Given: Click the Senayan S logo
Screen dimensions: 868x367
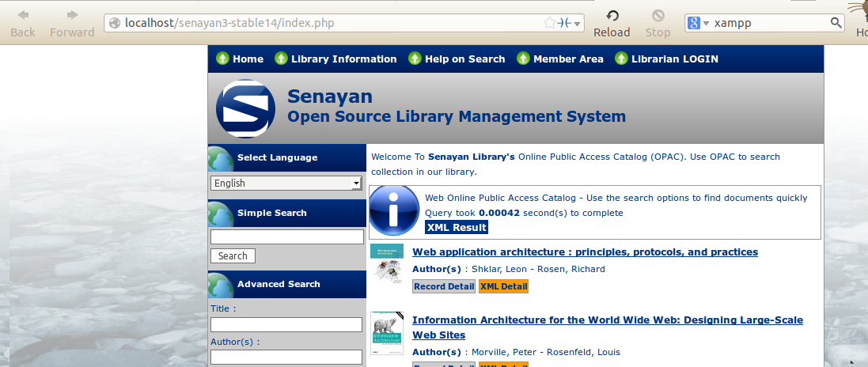Looking at the screenshot, I should pos(245,108).
